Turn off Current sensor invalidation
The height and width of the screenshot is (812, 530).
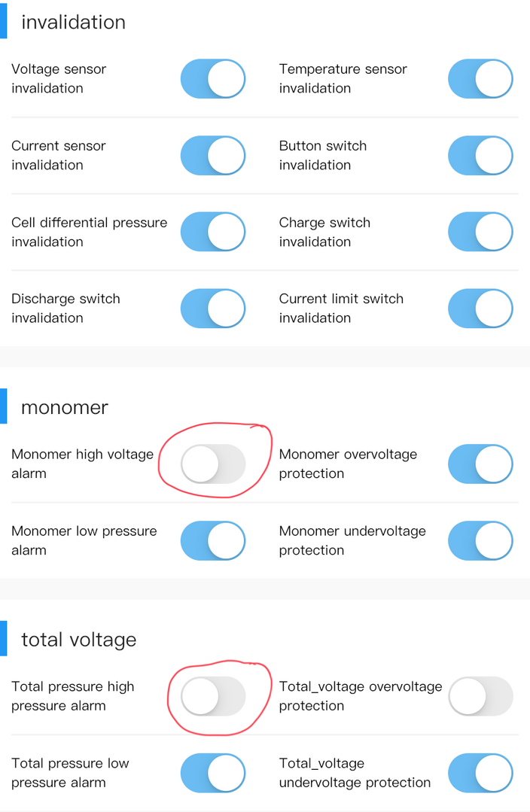213,155
